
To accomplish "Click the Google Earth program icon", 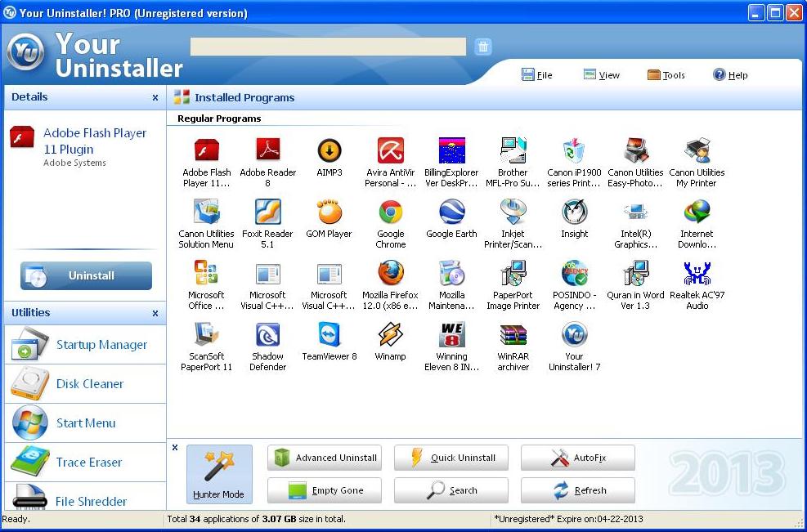I will click(451, 212).
